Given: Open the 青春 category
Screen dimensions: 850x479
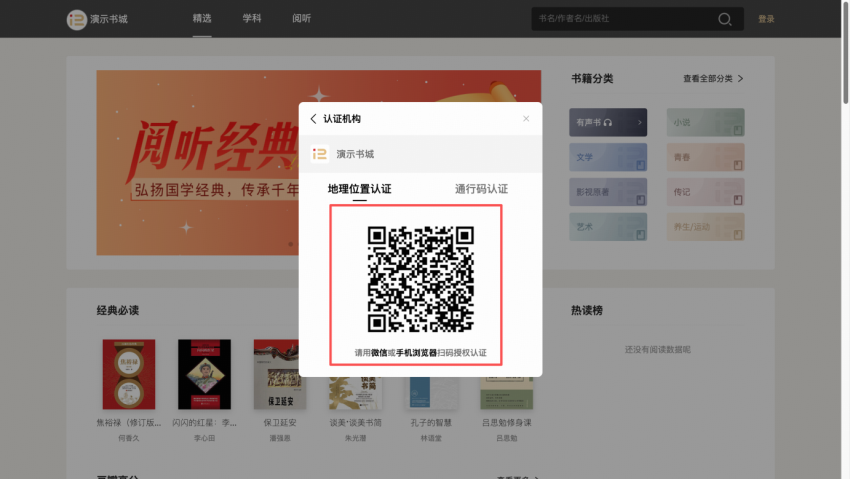Looking at the screenshot, I should point(705,157).
